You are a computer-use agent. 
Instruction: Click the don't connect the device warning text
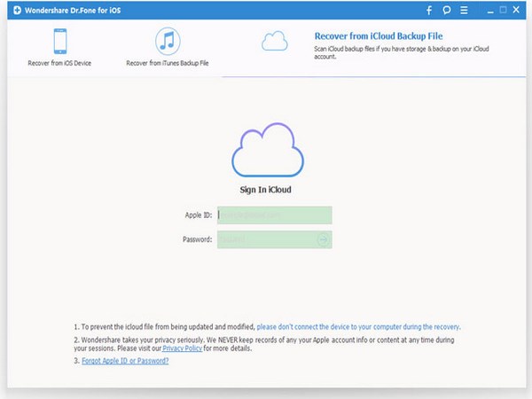[x=358, y=327]
